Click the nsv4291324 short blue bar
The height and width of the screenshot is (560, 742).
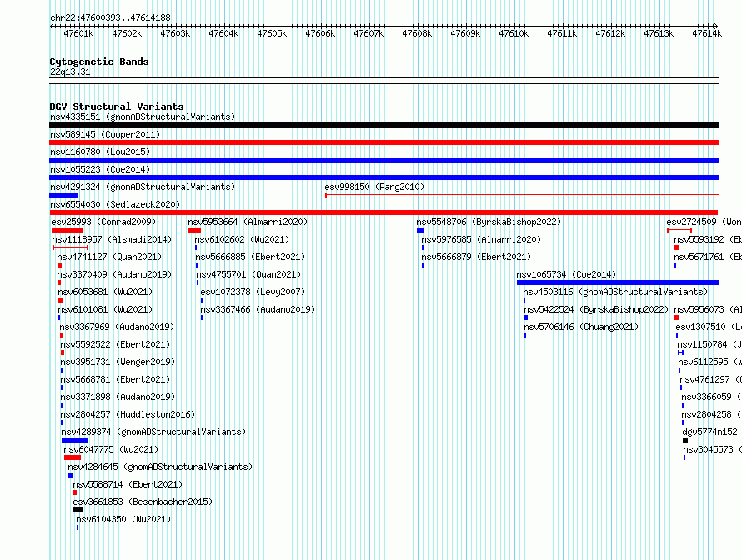pyautogui.click(x=63, y=195)
